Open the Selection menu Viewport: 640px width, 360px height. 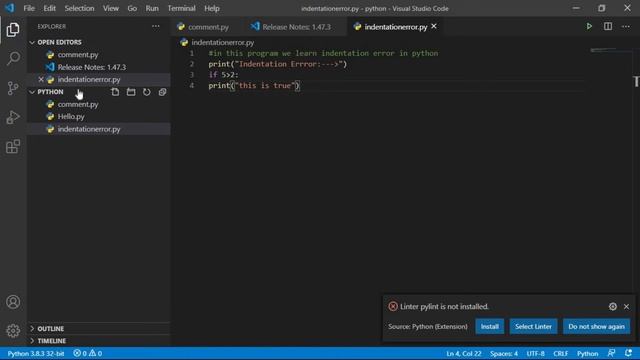[79, 8]
